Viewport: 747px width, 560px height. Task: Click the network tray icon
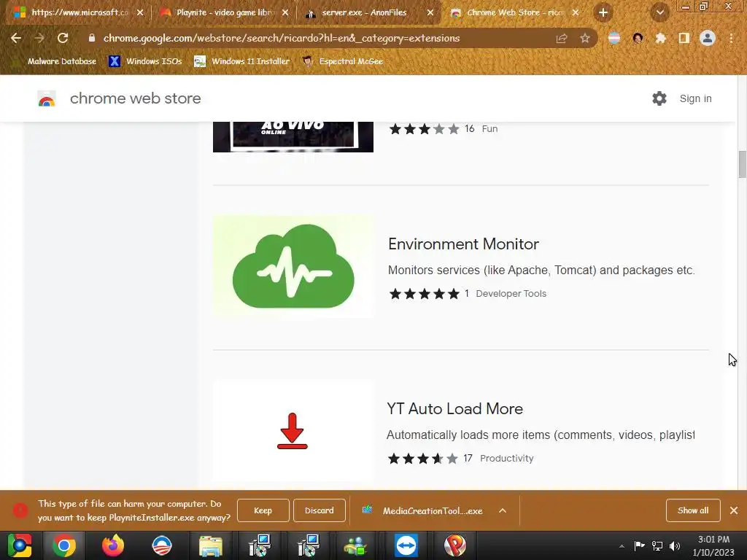(657, 545)
